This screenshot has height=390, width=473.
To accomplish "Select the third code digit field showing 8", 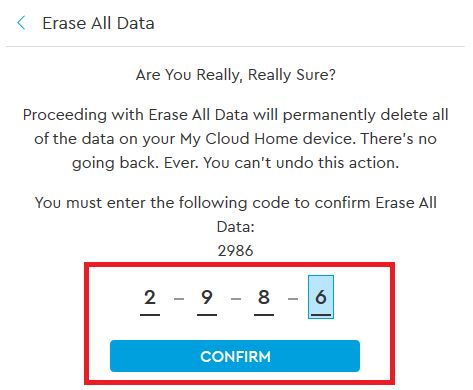I will [x=264, y=297].
